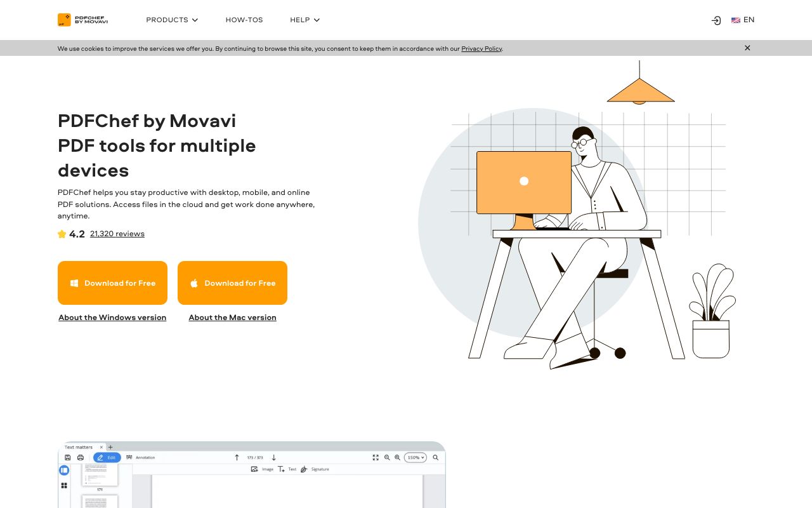This screenshot has height=508, width=812.
Task: Open the 150% zoom level dropdown
Action: [x=416, y=457]
